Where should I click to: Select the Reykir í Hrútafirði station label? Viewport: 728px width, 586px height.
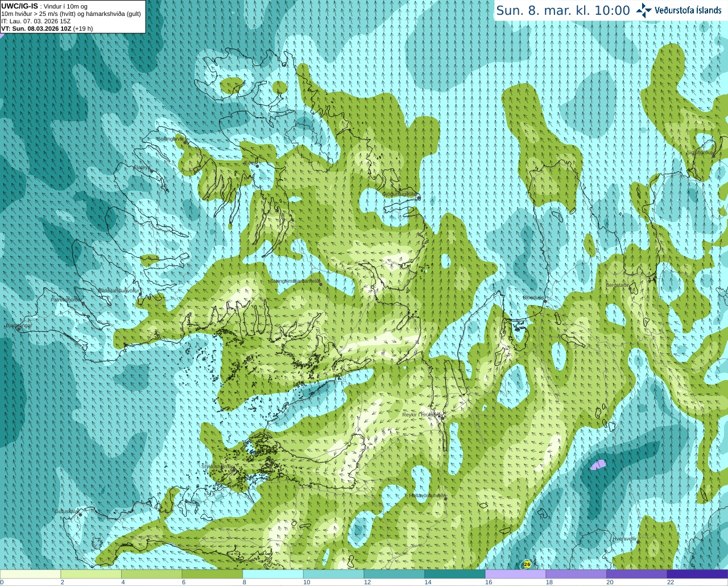pos(421,415)
